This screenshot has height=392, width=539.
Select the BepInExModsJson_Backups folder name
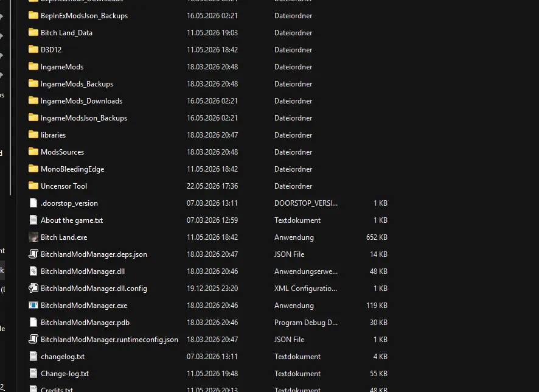[84, 16]
